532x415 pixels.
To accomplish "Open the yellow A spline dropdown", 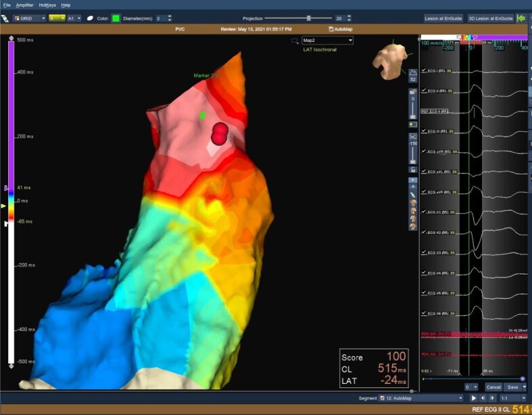I will click(57, 18).
